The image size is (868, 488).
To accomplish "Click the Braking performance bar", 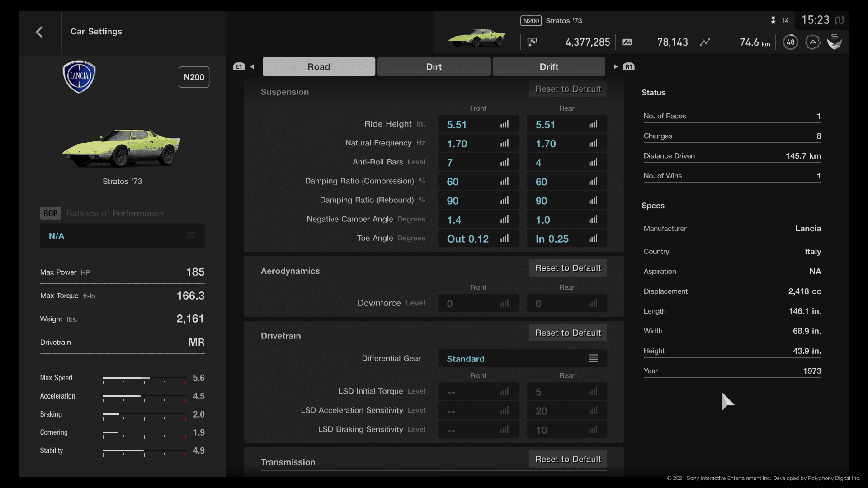I will click(144, 415).
